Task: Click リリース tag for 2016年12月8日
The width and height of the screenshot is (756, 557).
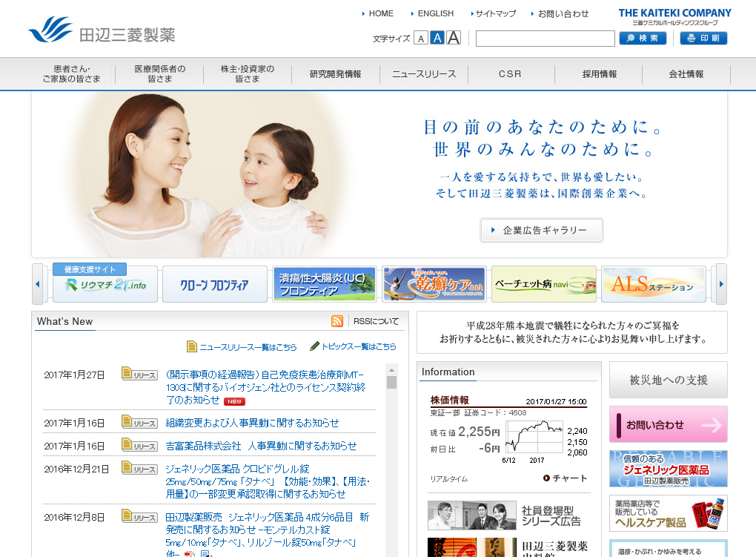Action: pos(139,516)
